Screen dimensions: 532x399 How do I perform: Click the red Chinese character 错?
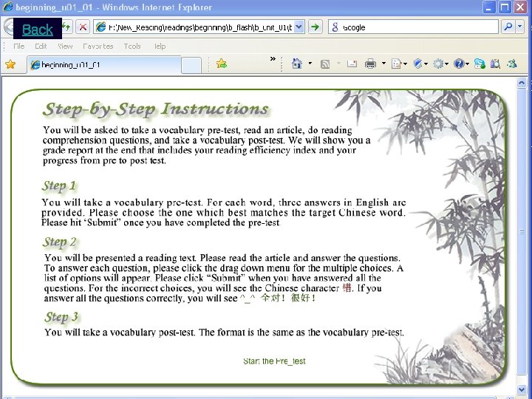pyautogui.click(x=347, y=288)
